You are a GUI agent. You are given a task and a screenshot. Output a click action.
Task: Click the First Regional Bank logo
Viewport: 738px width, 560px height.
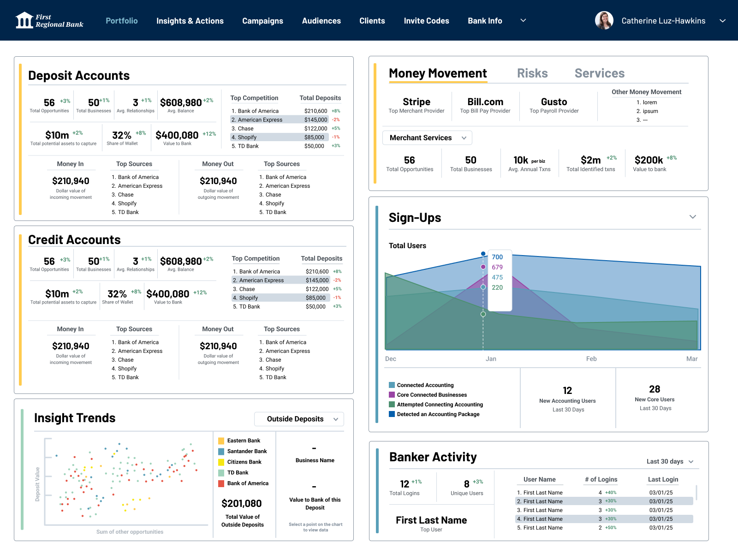[x=49, y=20]
